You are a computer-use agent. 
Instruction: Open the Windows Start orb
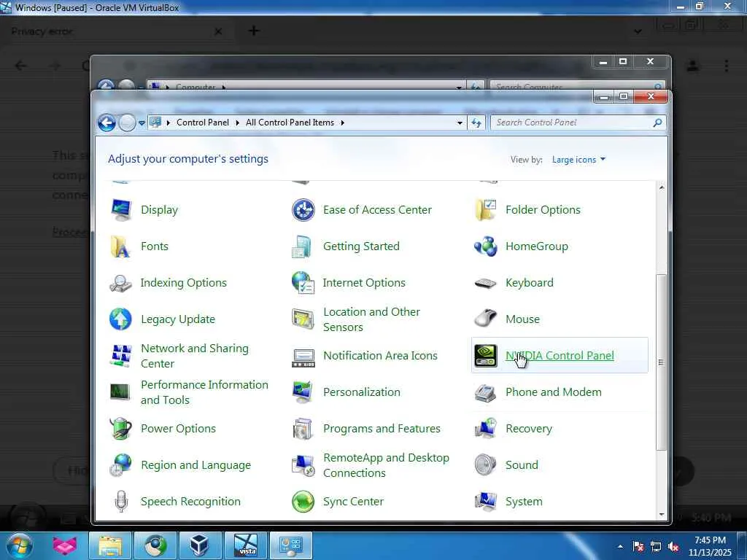tap(20, 545)
